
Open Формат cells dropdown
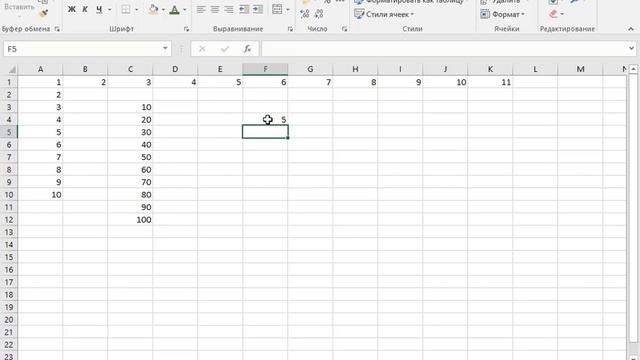[x=502, y=14]
